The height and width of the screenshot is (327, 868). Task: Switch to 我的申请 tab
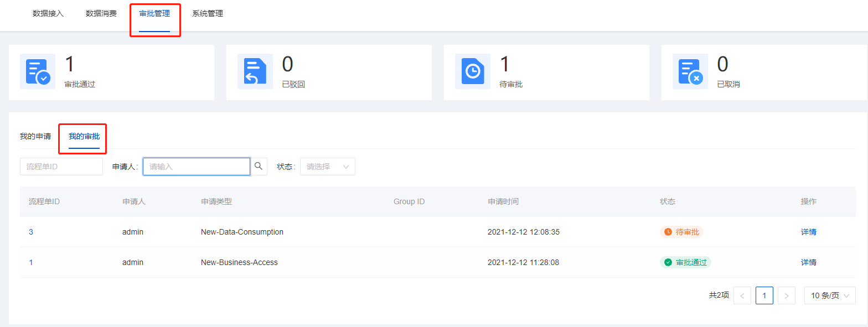pos(35,137)
